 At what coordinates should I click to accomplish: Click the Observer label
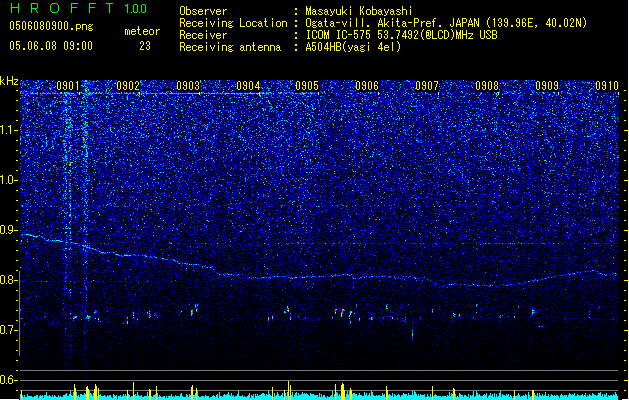tap(203, 11)
